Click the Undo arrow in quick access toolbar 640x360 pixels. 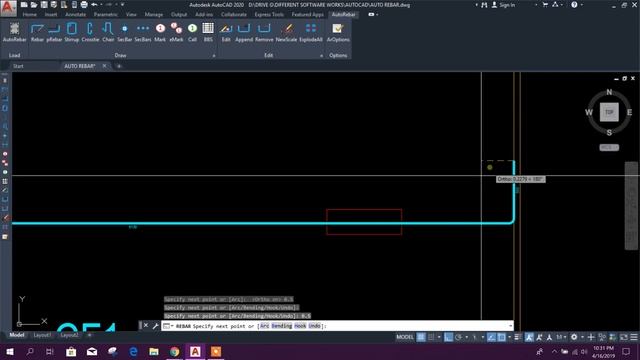tap(94, 5)
